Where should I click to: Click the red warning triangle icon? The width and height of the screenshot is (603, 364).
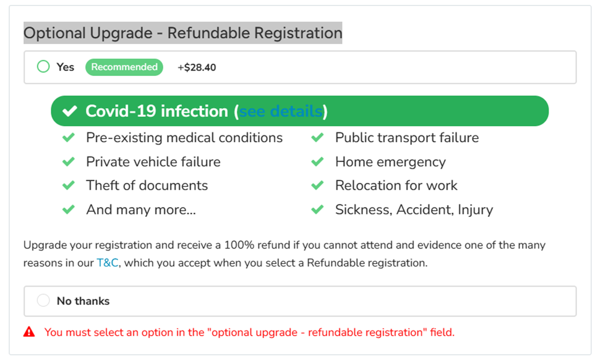[29, 332]
